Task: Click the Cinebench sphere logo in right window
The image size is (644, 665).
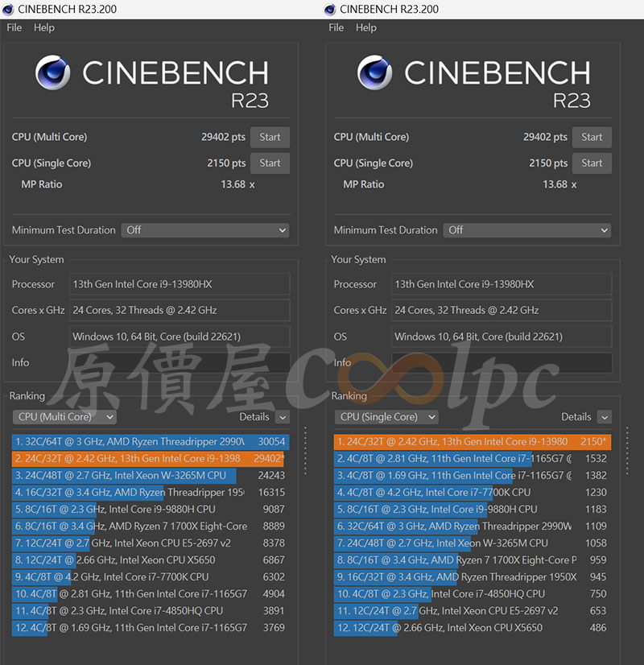Action: [374, 72]
